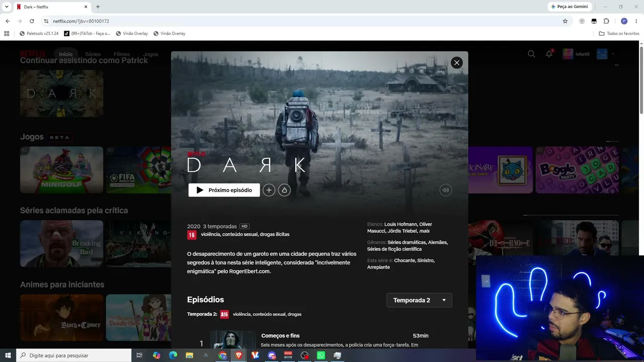The height and width of the screenshot is (362, 644).
Task: Switch to Brave browser on the taskbar
Action: pos(239,355)
